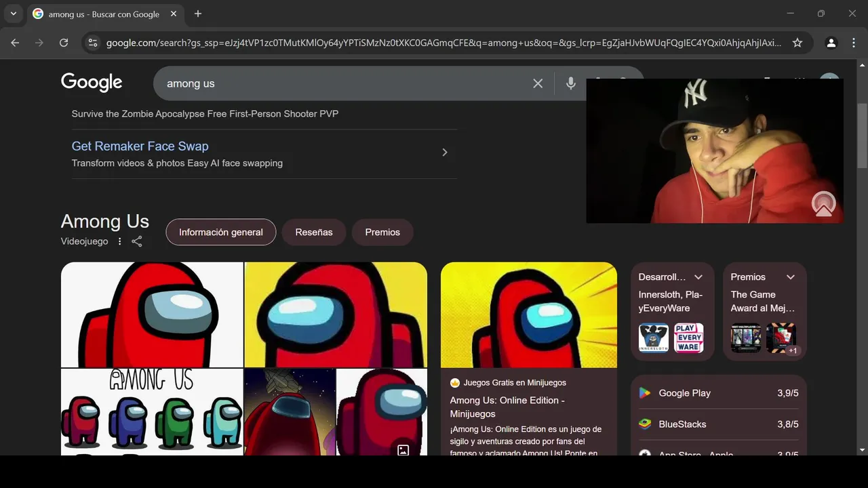Click 'Innersloth, PlayEveryWare' developer text

coord(671,302)
